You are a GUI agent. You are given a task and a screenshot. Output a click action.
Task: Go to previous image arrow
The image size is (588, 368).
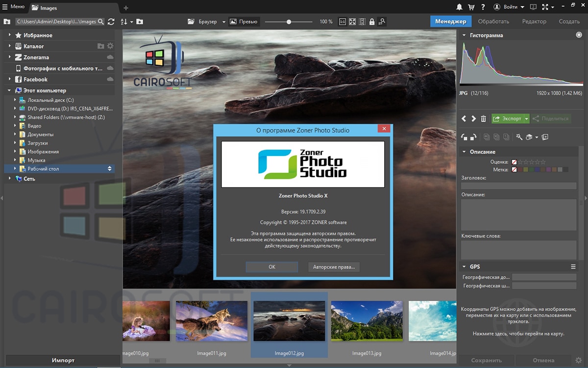[x=465, y=119]
